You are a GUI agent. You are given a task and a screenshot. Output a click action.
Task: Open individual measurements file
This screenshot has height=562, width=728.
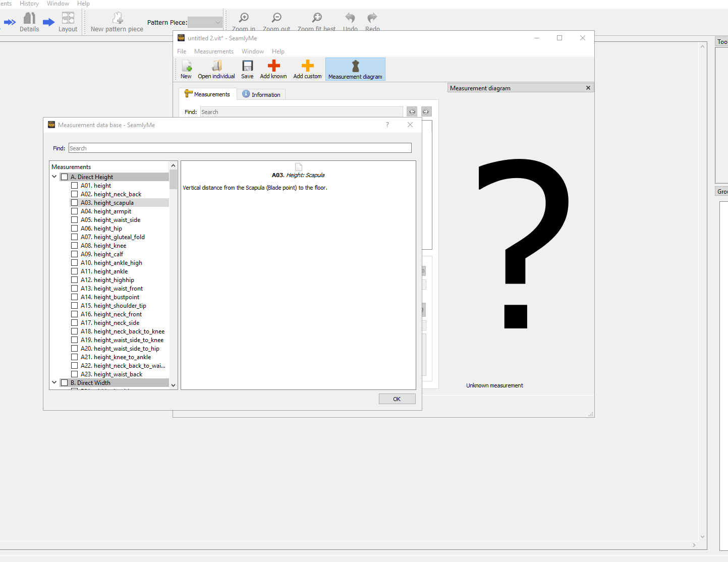click(216, 69)
